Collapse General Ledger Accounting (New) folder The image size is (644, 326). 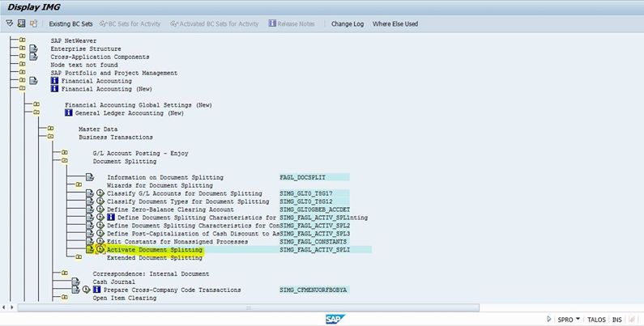[x=36, y=112]
